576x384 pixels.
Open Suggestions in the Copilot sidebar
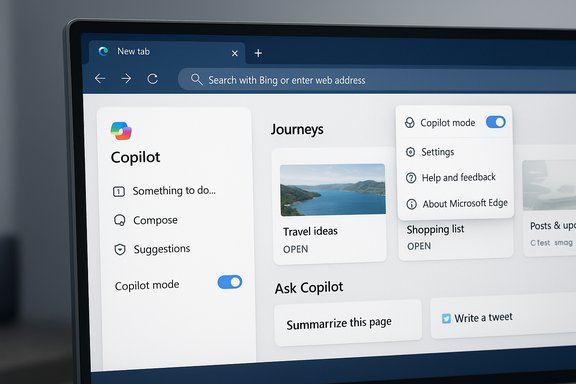[x=152, y=249]
